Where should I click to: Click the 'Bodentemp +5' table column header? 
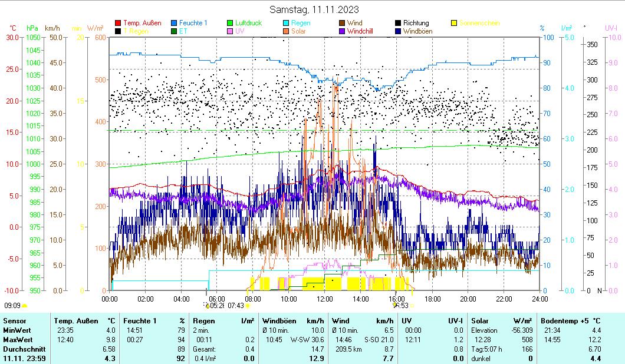[x=565, y=321]
